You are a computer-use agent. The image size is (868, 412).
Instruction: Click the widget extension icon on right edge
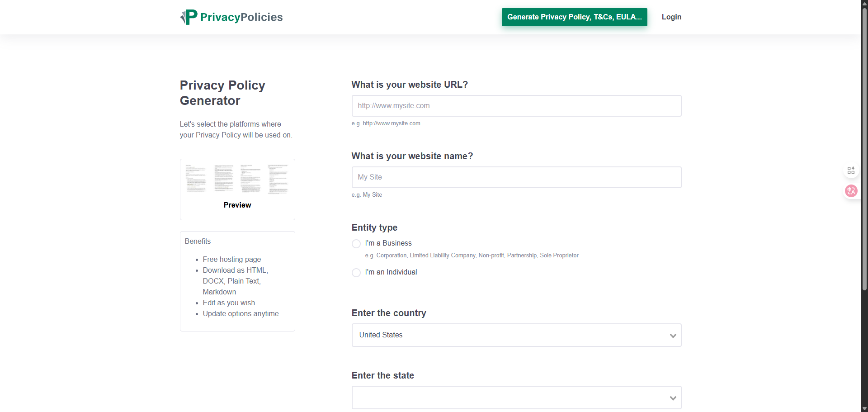851,170
